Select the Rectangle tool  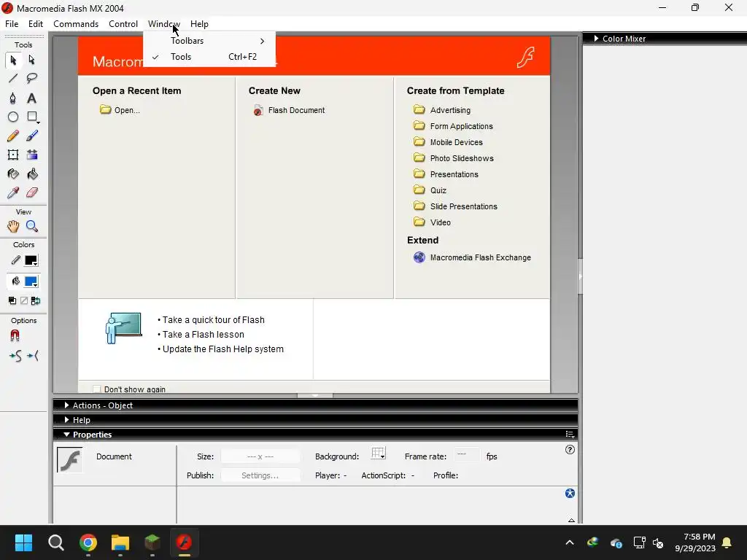point(32,117)
